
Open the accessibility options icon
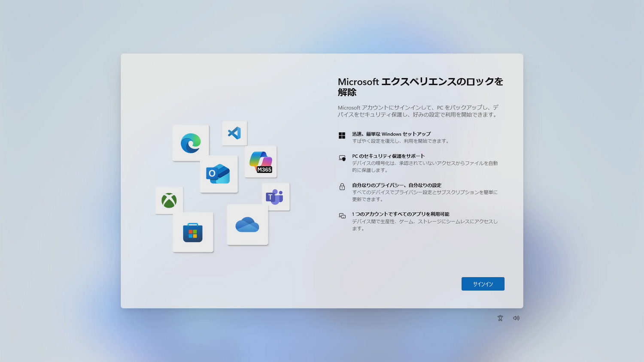tap(500, 318)
